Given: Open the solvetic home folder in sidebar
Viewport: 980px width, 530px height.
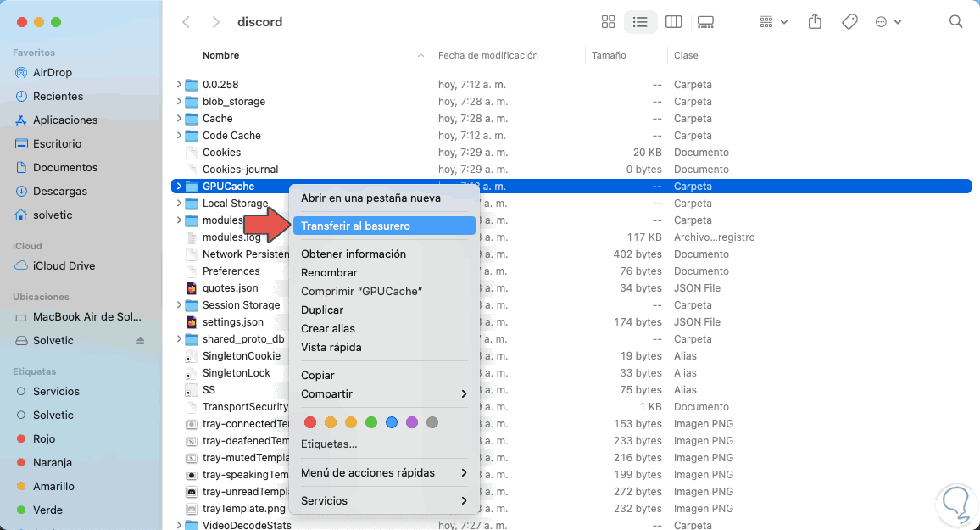Looking at the screenshot, I should (x=53, y=215).
